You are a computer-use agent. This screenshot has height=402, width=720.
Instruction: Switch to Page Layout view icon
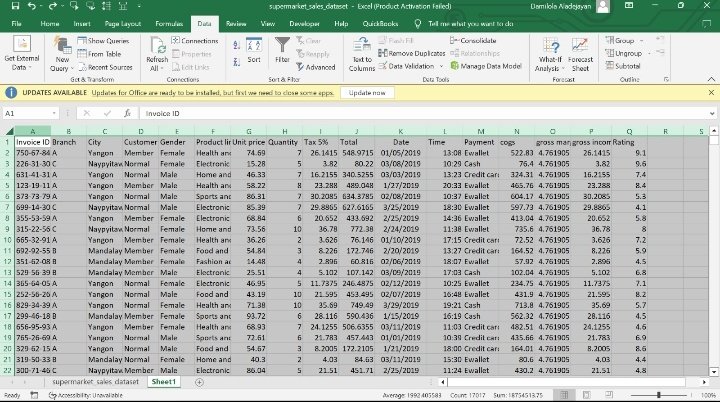587,395
